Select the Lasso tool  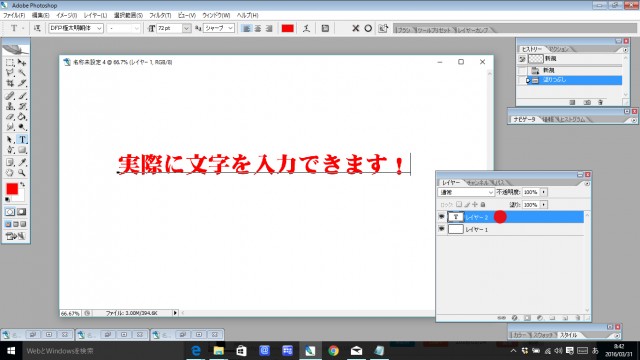10,73
